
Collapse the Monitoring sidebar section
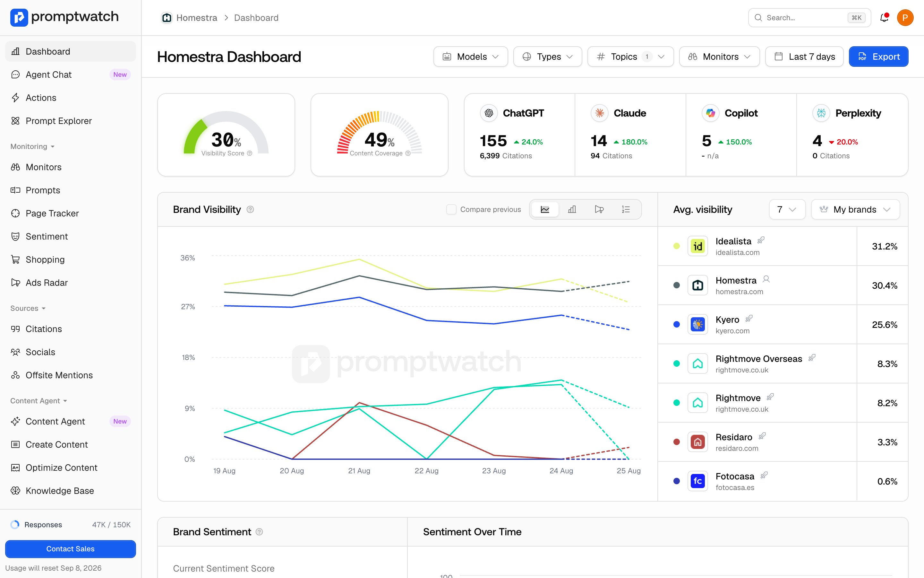coord(32,146)
